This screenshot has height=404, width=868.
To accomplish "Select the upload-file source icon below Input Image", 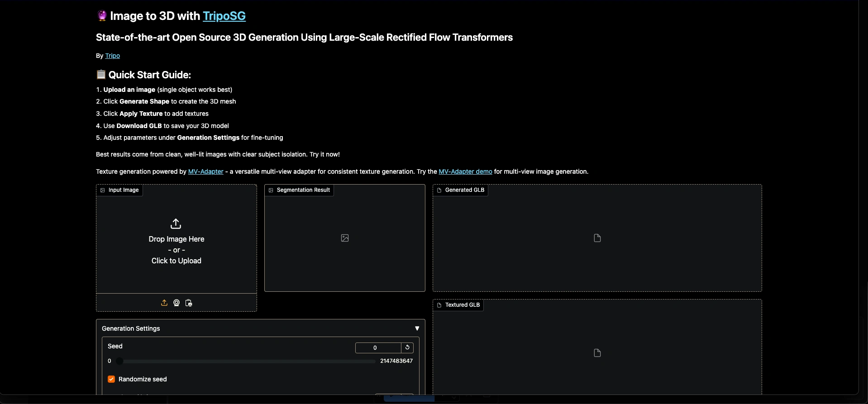I will pyautogui.click(x=164, y=303).
